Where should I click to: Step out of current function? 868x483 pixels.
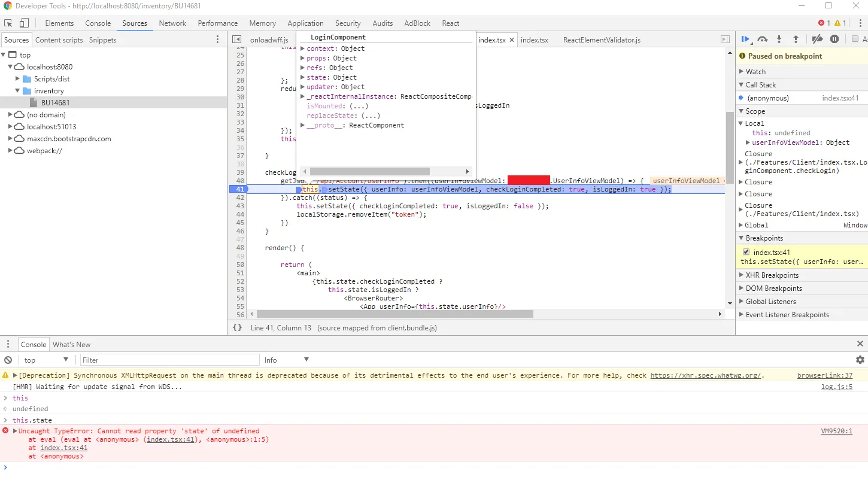click(796, 40)
